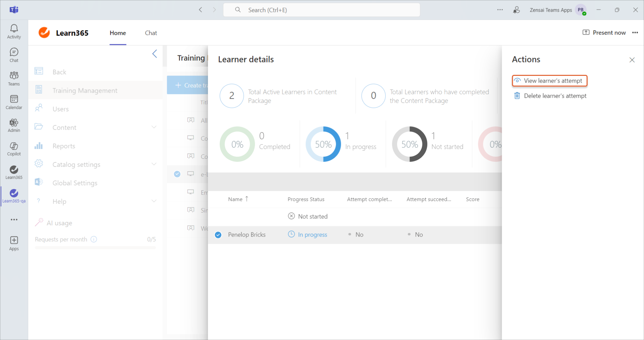Switch to the Chat tab
Image resolution: width=644 pixels, height=340 pixels.
pyautogui.click(x=151, y=33)
